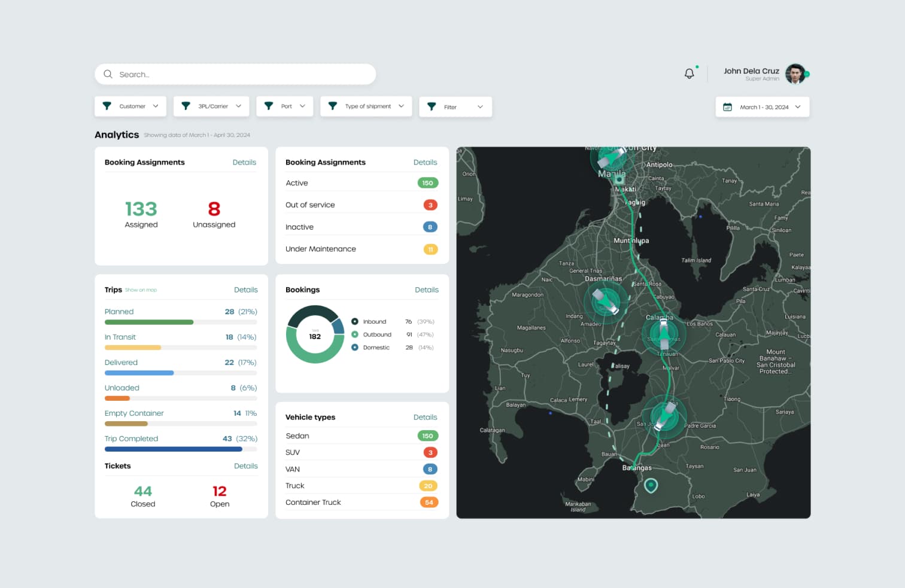Toggle the Outbound legend item
The width and height of the screenshot is (905, 588).
coord(372,334)
